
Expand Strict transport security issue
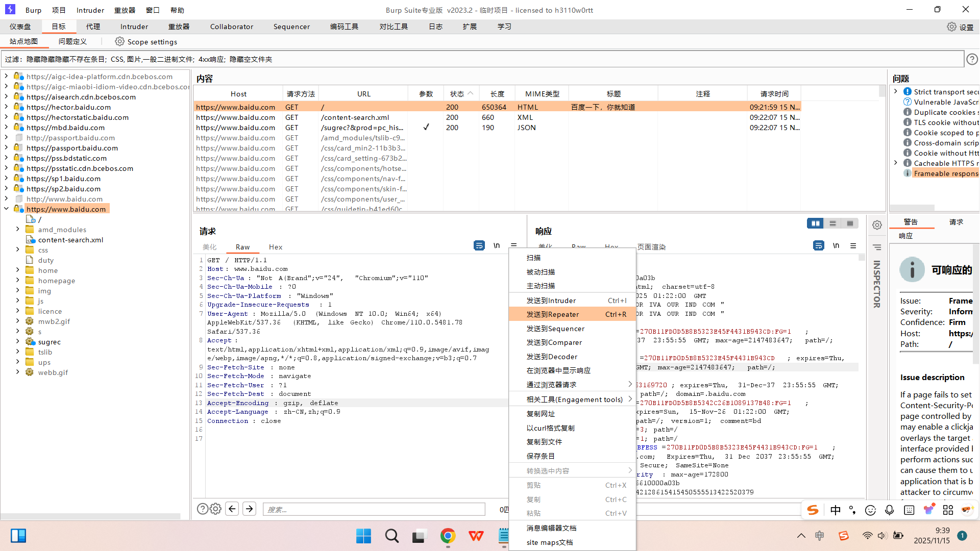[x=896, y=92]
